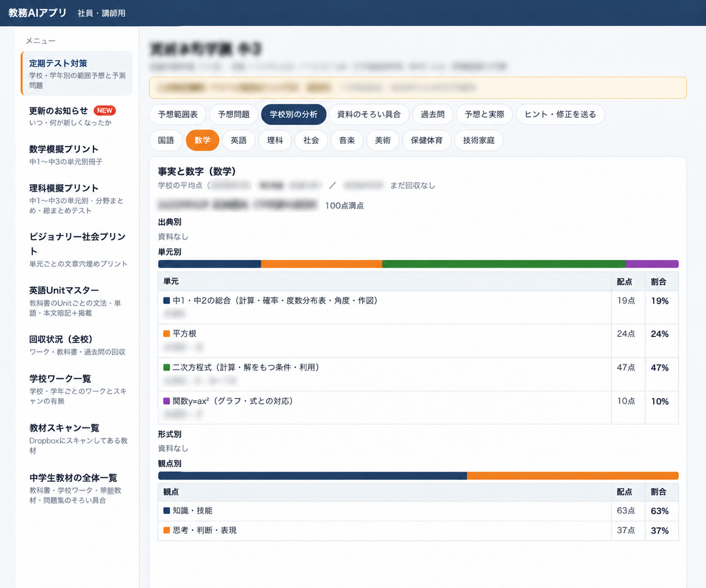Open 学校ワーク一覧 page
Viewport: 706px width, 588px height.
point(77,389)
